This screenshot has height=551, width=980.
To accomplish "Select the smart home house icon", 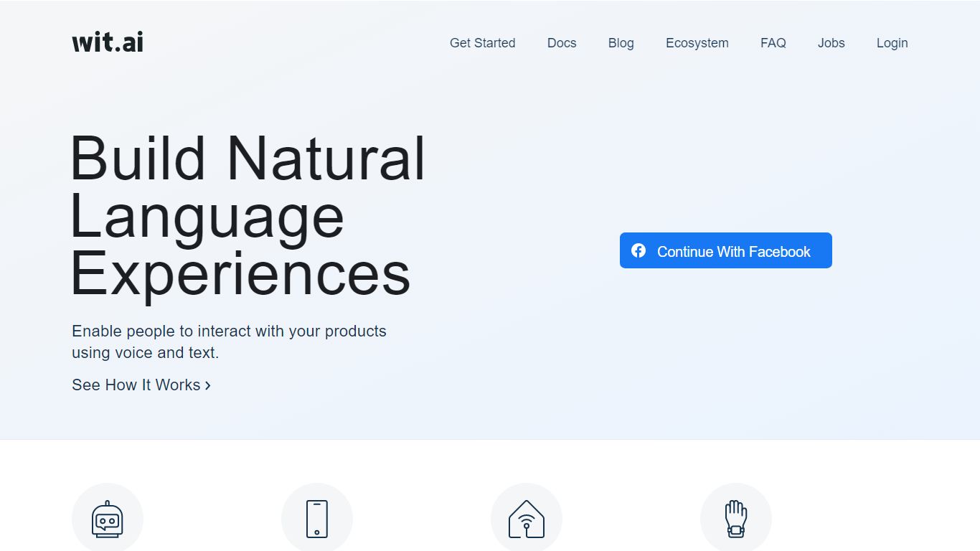I will [527, 517].
